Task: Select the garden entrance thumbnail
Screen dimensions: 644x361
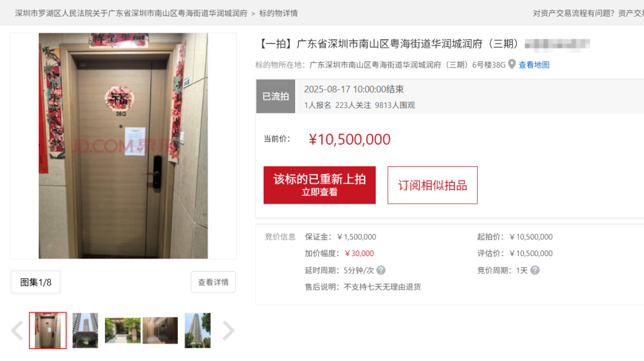Action: click(123, 331)
